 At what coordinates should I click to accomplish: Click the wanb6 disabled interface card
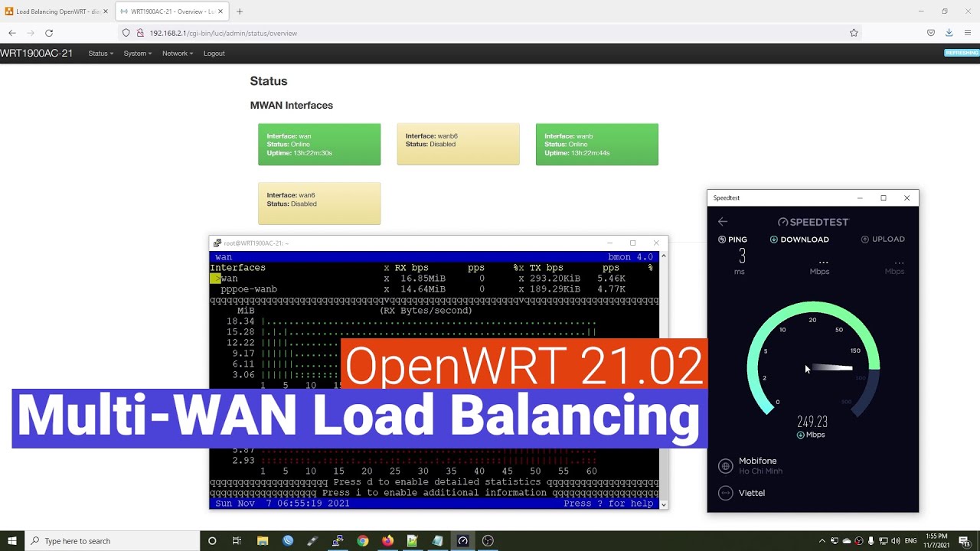point(458,144)
